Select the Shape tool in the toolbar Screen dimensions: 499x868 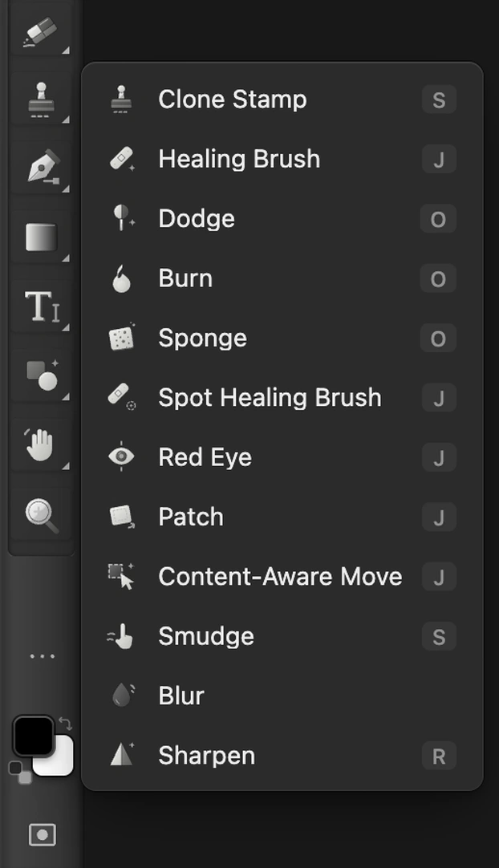41,375
